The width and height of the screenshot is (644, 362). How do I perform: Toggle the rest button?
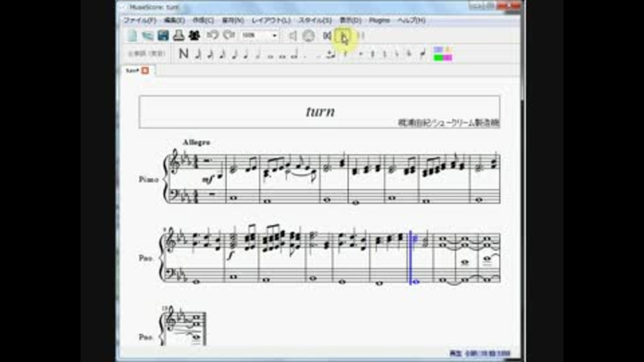345,54
